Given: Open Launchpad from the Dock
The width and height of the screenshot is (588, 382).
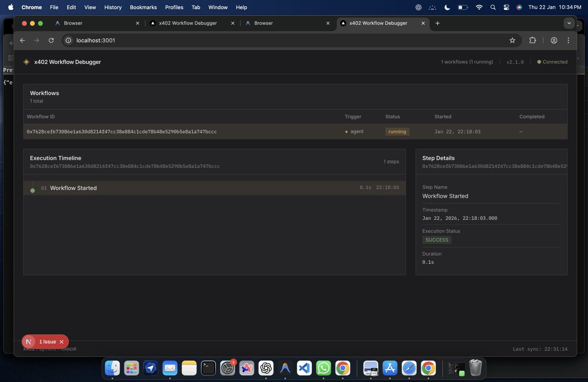Looking at the screenshot, I should click(x=132, y=368).
